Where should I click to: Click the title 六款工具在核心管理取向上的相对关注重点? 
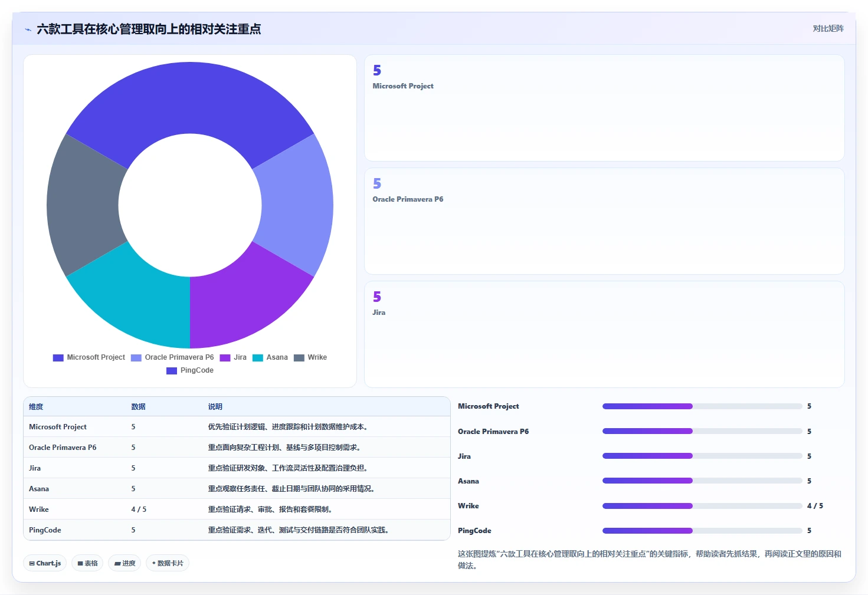tap(149, 29)
